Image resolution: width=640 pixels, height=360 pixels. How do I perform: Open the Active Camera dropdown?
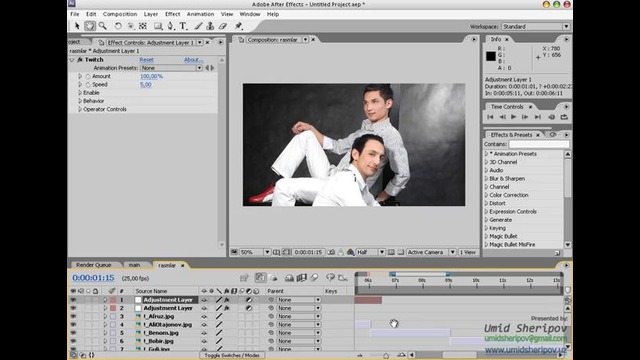tap(431, 252)
